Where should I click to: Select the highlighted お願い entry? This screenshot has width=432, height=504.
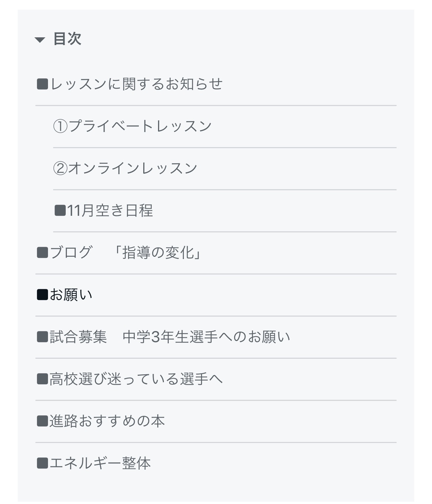(x=65, y=295)
